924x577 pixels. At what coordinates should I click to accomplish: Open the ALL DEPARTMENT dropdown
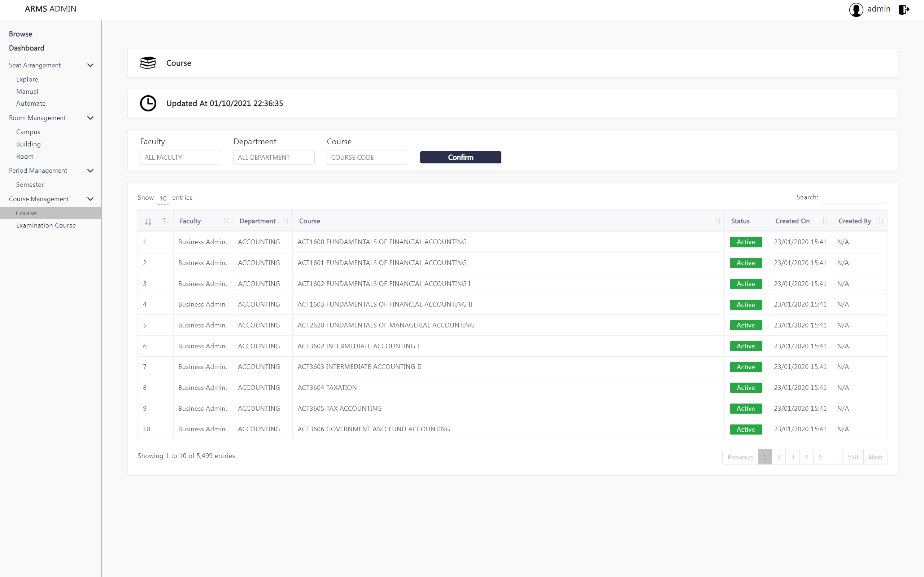tap(274, 157)
